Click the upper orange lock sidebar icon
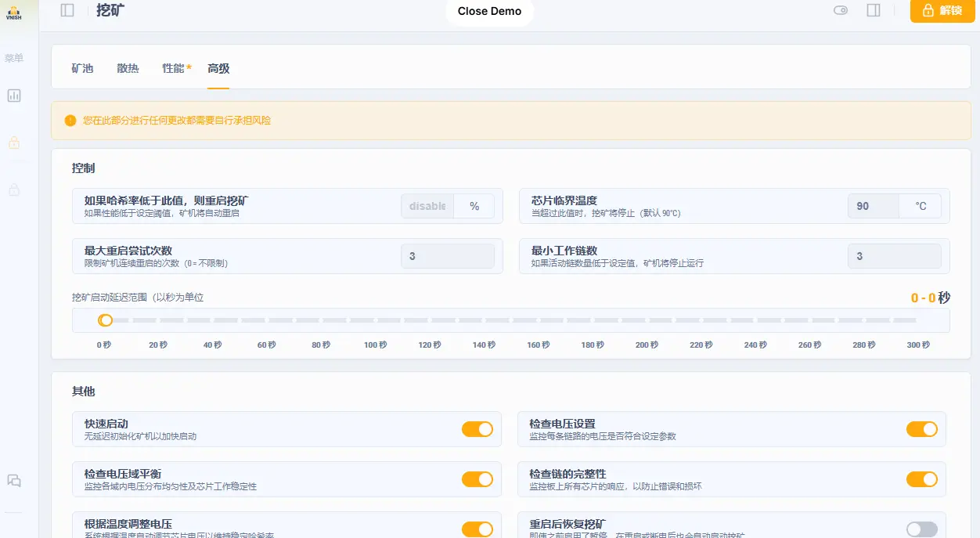The image size is (980, 538). [14, 143]
